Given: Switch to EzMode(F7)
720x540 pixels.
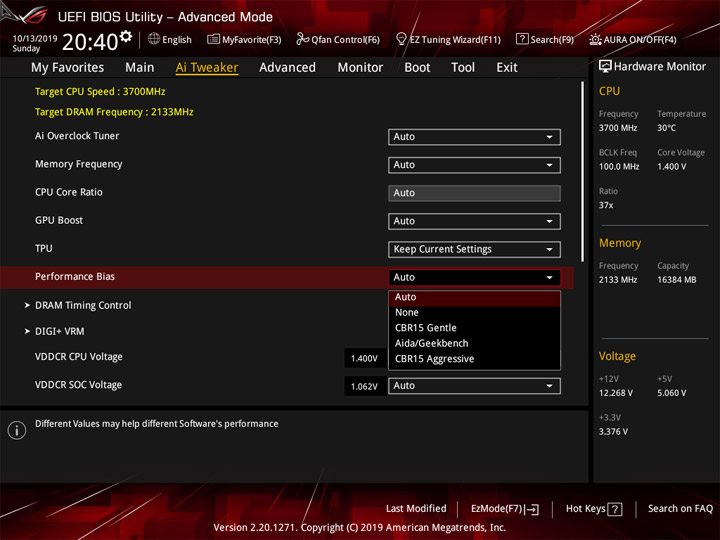Looking at the screenshot, I should [505, 509].
